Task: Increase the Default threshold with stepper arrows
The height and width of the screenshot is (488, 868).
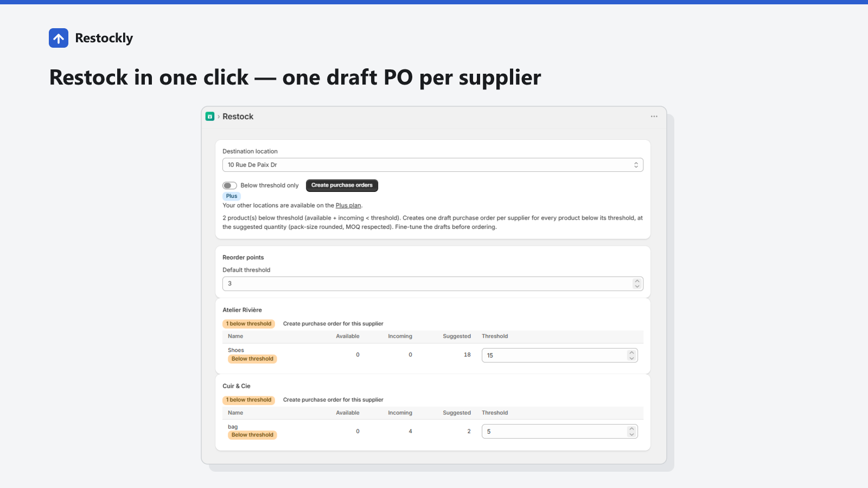Action: (x=637, y=281)
